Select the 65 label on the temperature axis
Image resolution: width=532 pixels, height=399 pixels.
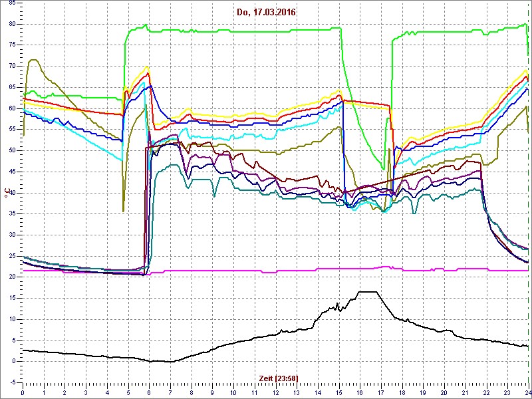(11, 87)
